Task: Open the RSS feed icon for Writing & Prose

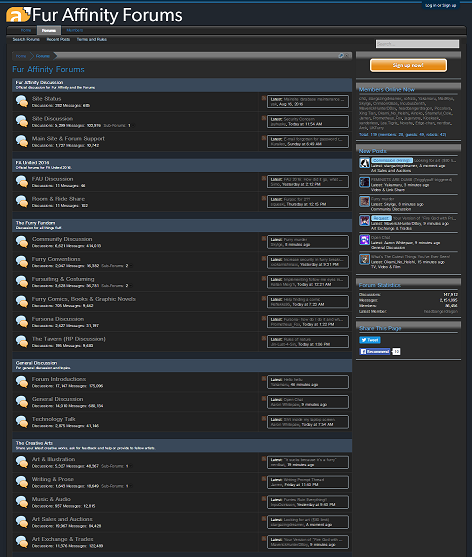Action: coord(264,478)
